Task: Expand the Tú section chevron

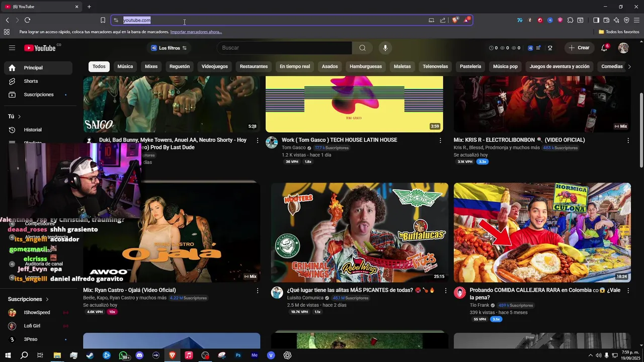Action: [x=20, y=117]
